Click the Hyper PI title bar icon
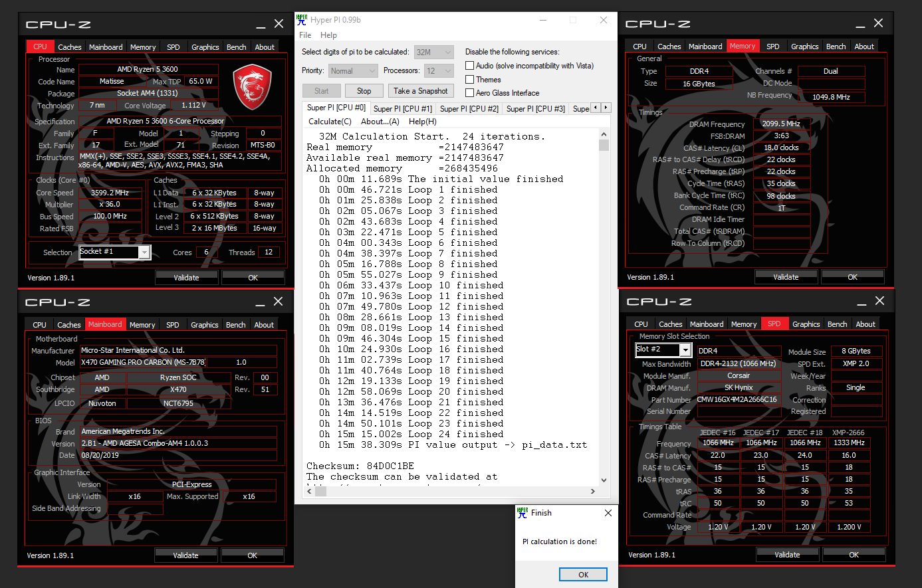The image size is (922, 588). coord(302,20)
